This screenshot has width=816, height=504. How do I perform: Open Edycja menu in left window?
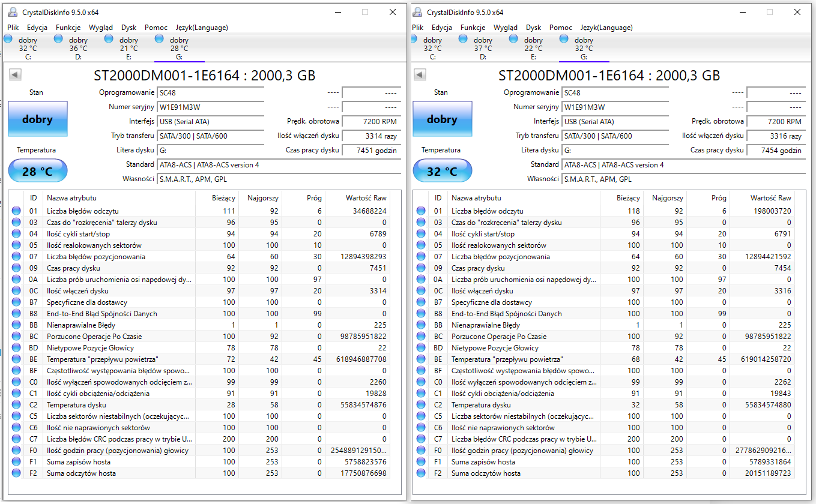pos(37,28)
